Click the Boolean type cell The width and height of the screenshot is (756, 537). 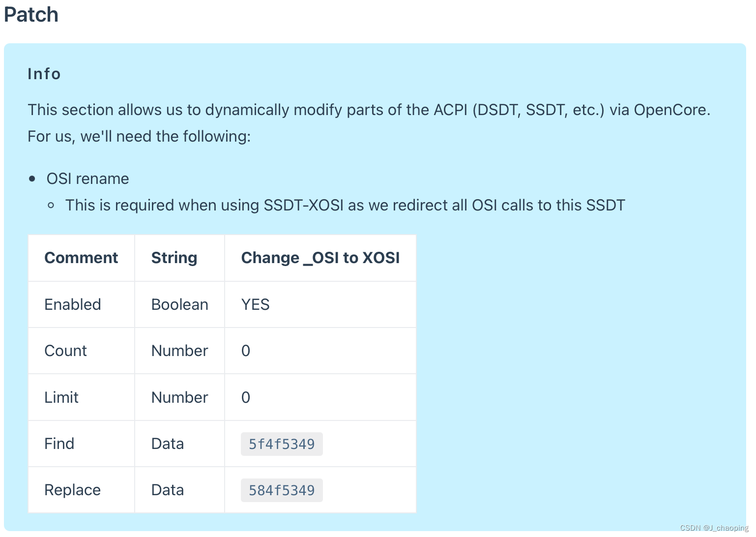[179, 304]
